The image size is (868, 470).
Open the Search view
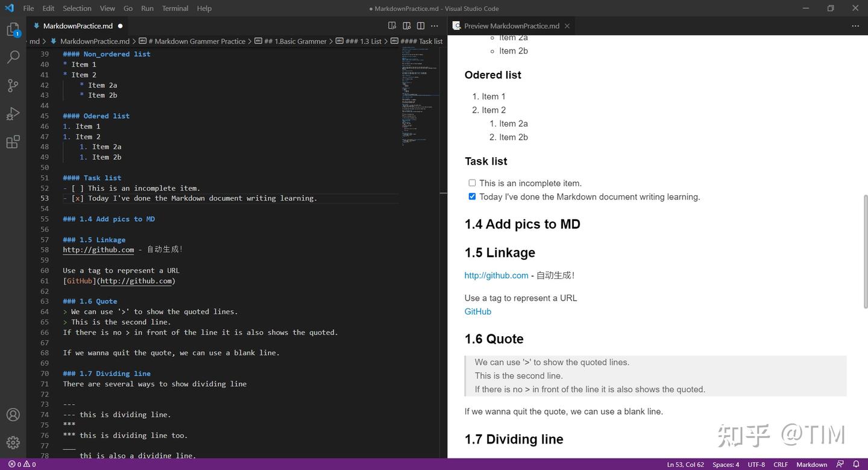point(13,57)
